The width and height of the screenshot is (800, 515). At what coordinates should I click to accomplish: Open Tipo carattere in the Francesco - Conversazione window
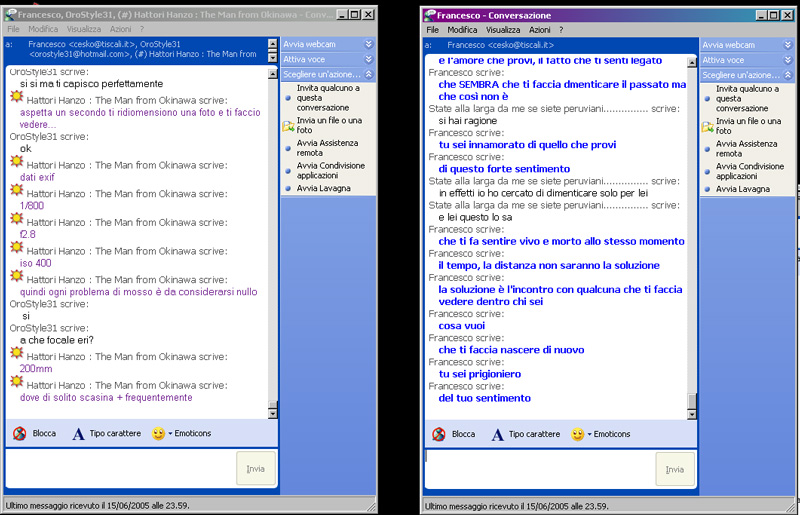coord(524,434)
